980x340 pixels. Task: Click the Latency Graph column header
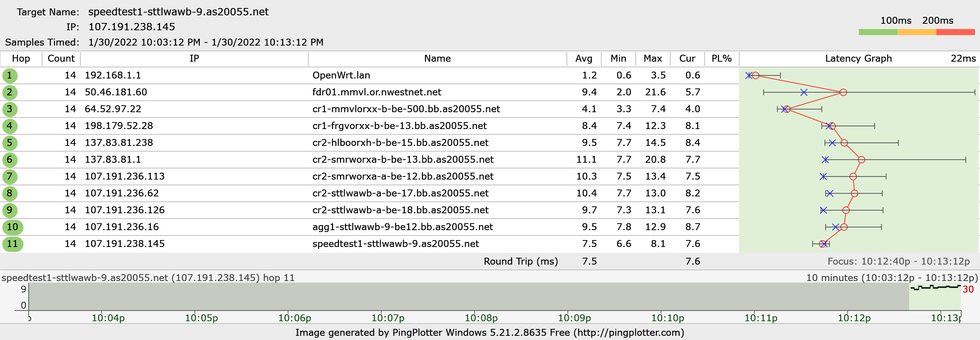[x=858, y=59]
